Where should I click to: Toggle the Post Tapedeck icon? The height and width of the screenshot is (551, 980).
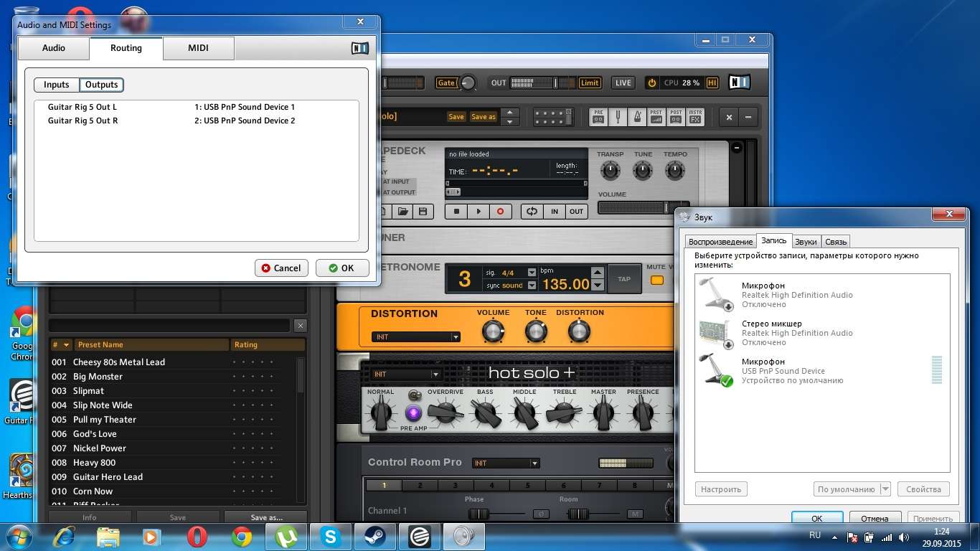676,117
